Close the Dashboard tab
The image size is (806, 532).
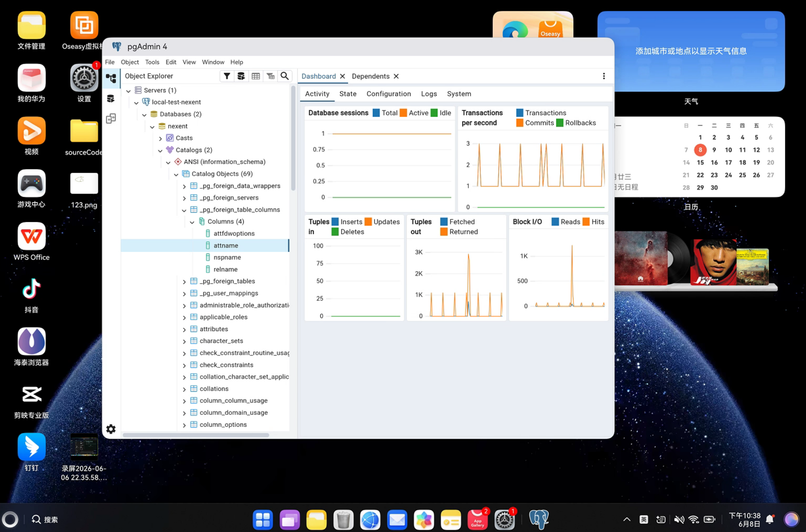pos(343,76)
